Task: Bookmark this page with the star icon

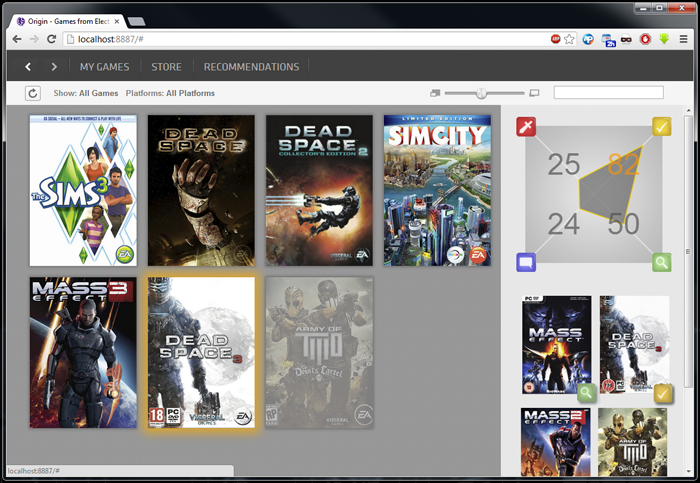Action: (x=569, y=39)
